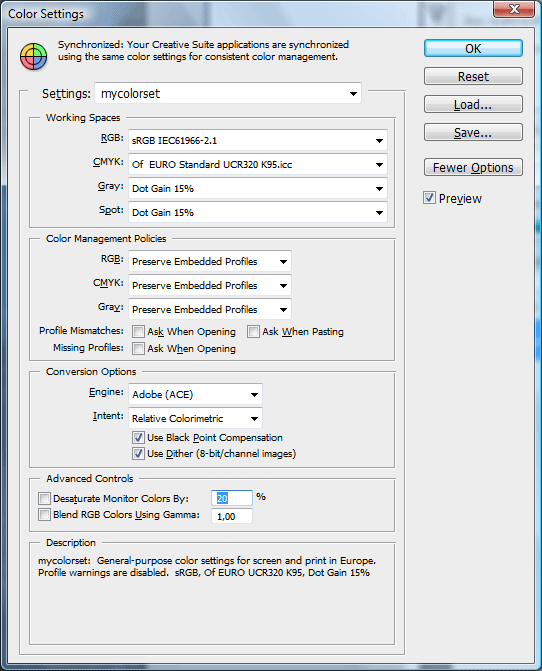Click the Synchronized status message text

click(203, 50)
